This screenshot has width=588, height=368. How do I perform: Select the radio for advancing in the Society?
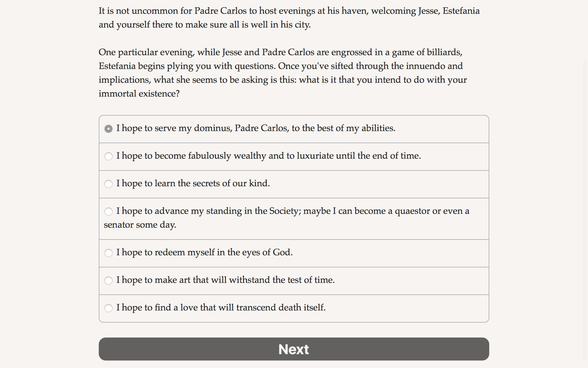point(109,212)
